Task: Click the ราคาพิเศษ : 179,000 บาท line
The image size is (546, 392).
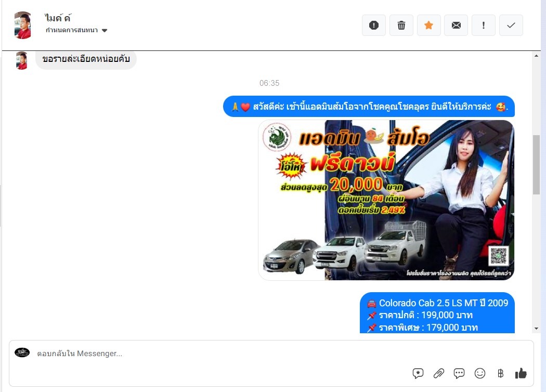Action: click(422, 328)
